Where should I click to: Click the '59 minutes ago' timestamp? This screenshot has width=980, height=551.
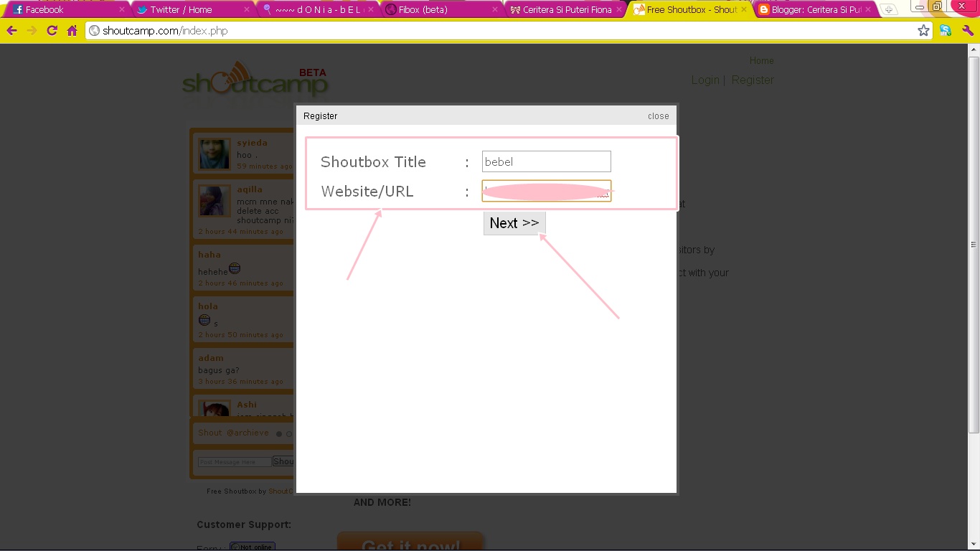pyautogui.click(x=264, y=166)
